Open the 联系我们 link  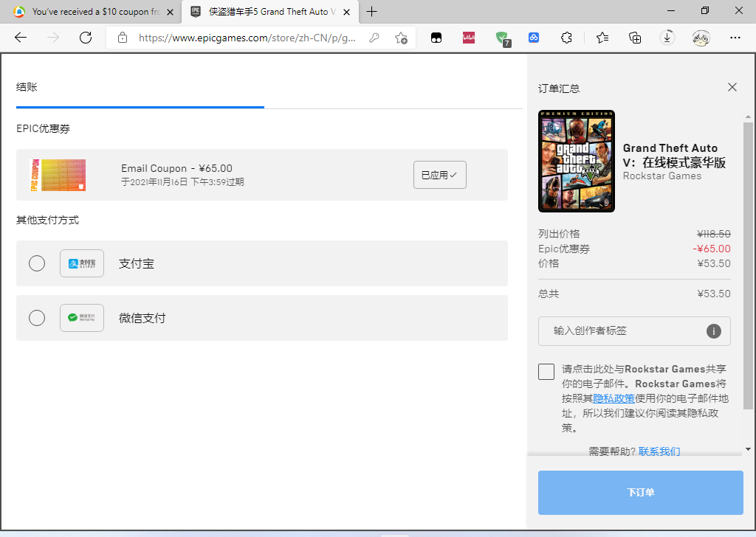coord(659,451)
